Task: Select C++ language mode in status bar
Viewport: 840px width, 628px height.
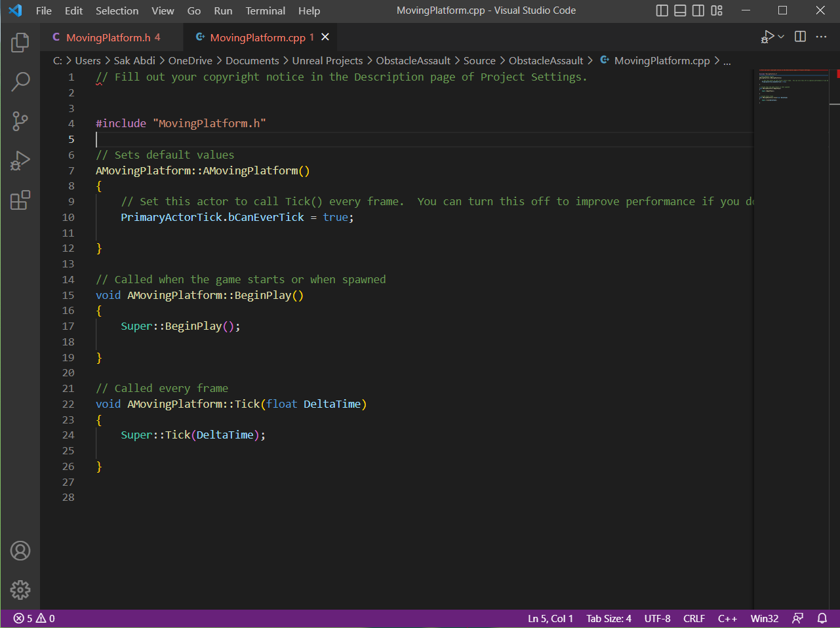Action: (x=727, y=618)
